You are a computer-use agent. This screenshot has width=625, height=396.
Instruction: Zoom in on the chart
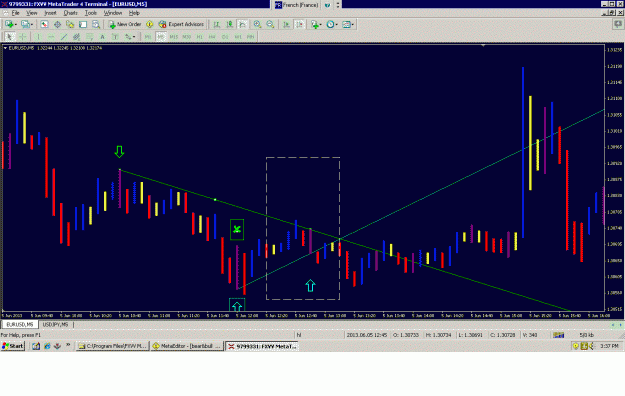[257, 24]
